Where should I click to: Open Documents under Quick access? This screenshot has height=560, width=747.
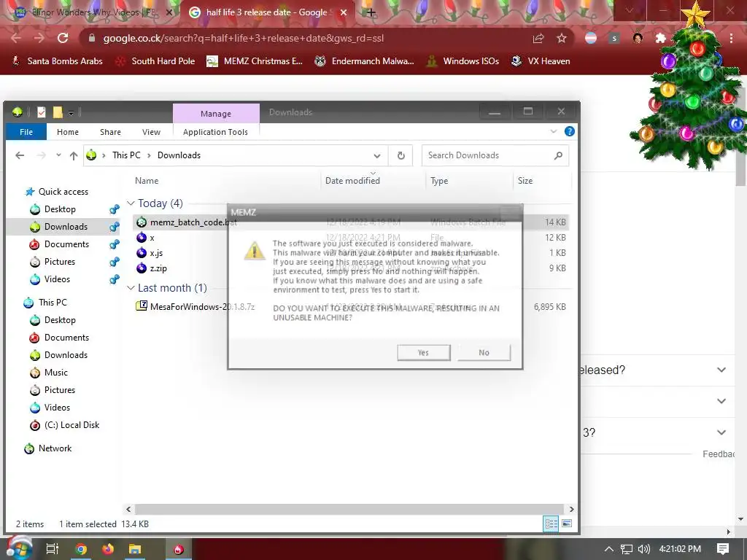[66, 244]
